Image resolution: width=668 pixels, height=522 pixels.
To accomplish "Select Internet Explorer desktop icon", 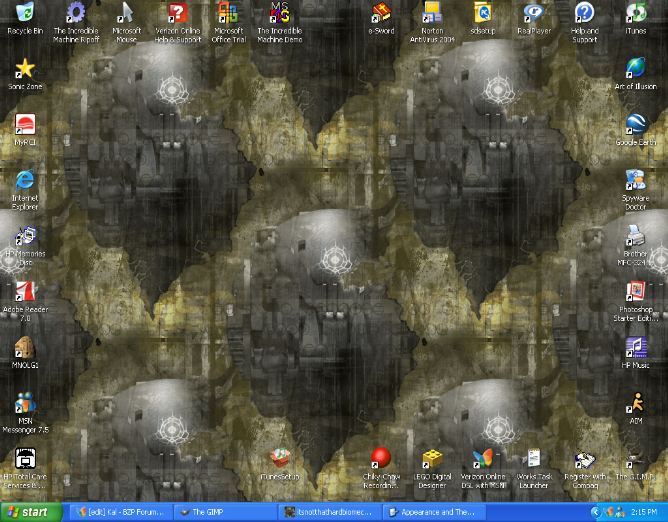I will point(25,180).
